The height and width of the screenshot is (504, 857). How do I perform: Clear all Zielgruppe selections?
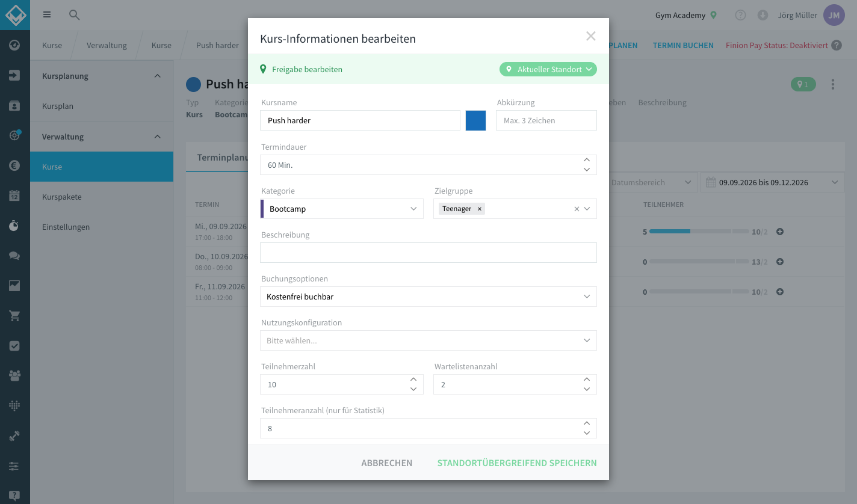(577, 209)
